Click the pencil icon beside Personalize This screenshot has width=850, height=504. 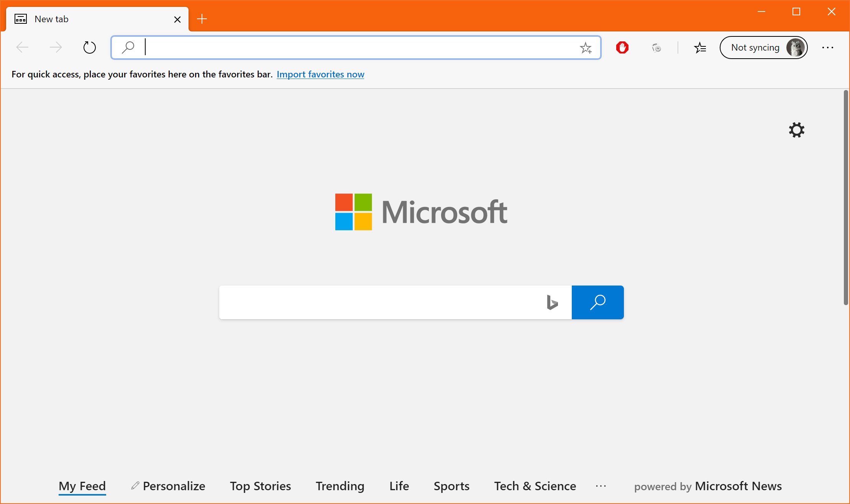135,486
